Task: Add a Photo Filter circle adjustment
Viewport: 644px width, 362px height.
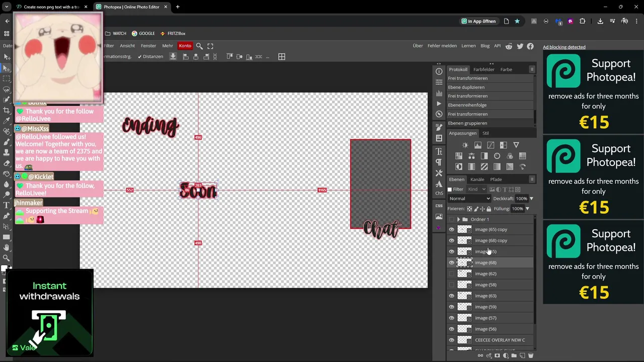Action: 497,156
